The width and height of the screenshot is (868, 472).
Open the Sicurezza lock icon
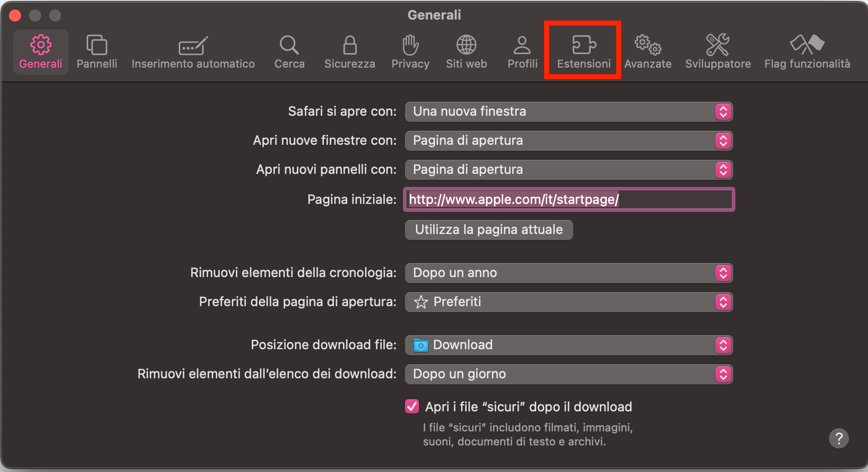349,52
